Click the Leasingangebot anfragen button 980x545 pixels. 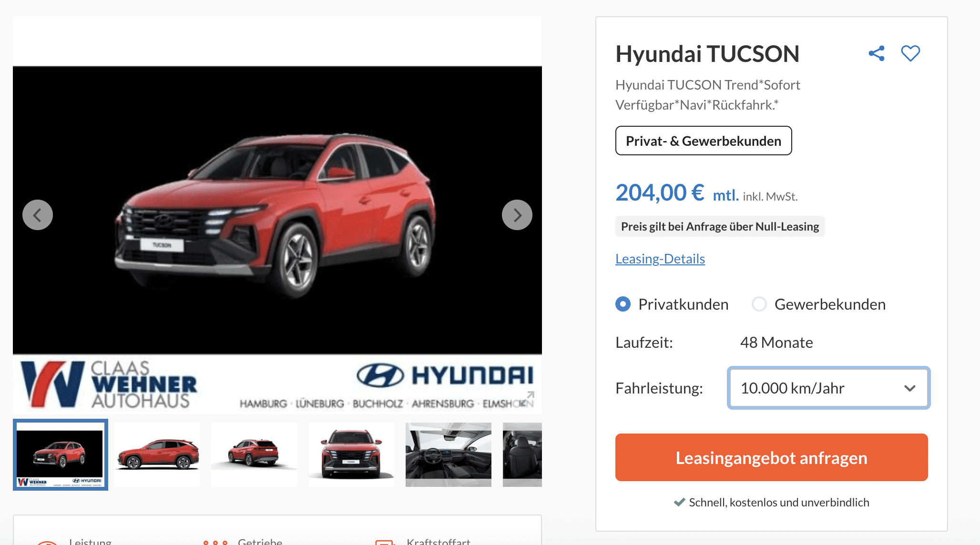click(x=771, y=457)
